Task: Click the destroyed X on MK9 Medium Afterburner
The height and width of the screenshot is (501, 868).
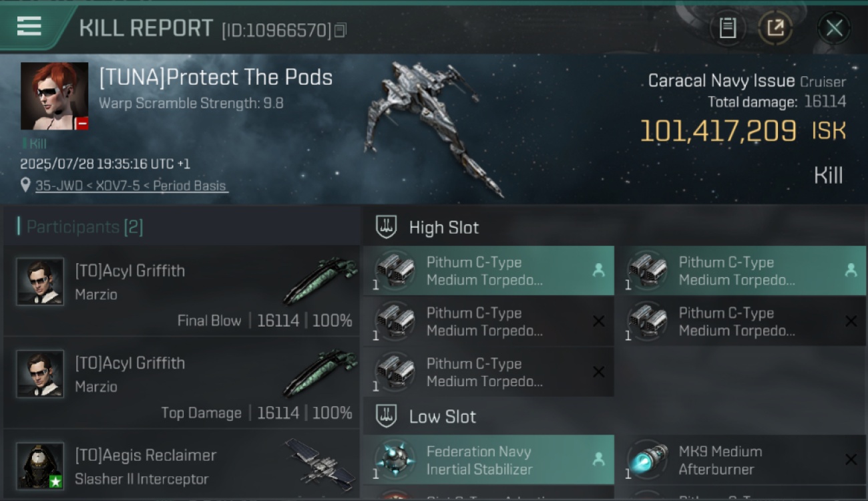Action: [851, 460]
